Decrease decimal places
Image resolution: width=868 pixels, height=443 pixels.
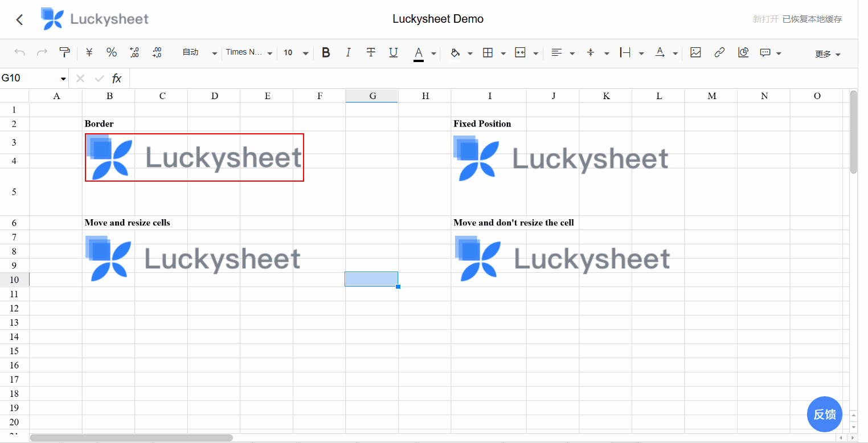(134, 53)
